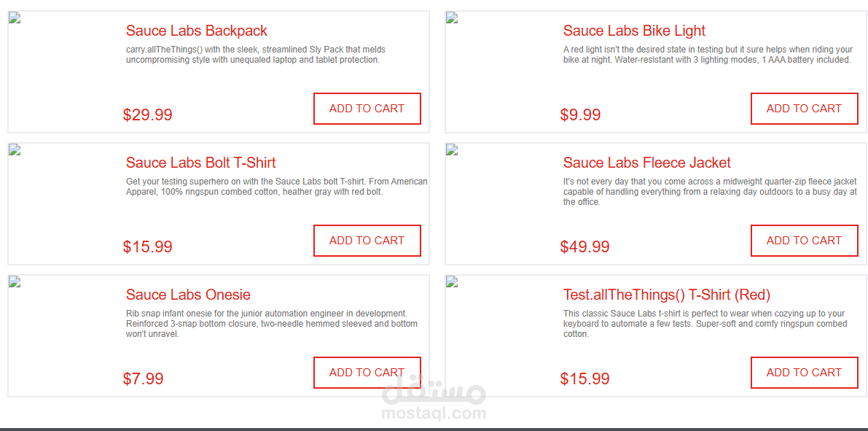Click the red Test.allTheThings() T-Shirt image
The width and height of the screenshot is (868, 431).
coord(452,282)
